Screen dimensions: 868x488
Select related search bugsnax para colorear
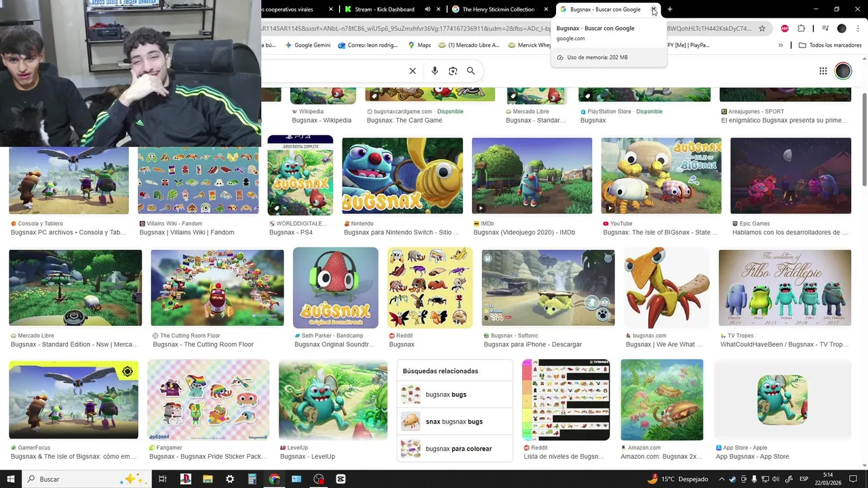point(454,449)
